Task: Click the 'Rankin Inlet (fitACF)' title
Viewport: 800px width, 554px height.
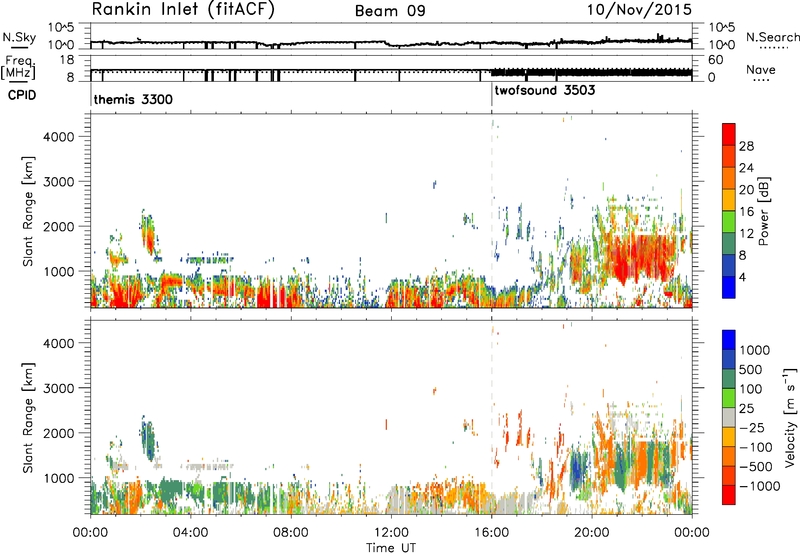Action: click(x=183, y=10)
